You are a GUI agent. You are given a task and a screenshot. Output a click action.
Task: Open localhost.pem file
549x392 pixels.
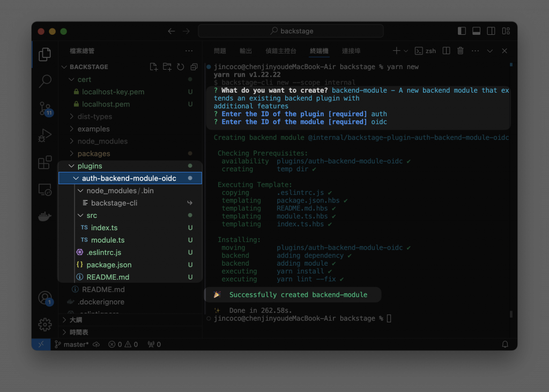[x=130, y=104]
